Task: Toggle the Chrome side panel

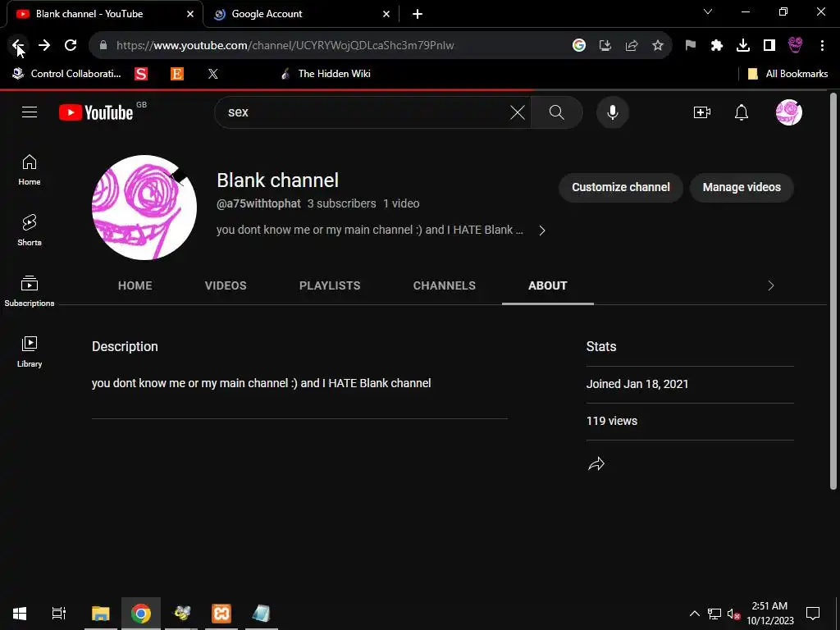Action: click(769, 46)
